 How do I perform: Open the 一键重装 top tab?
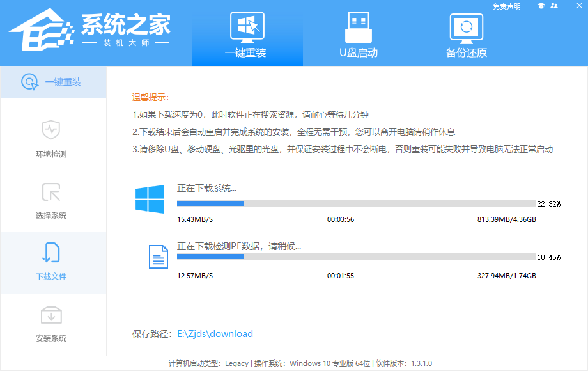(x=246, y=34)
